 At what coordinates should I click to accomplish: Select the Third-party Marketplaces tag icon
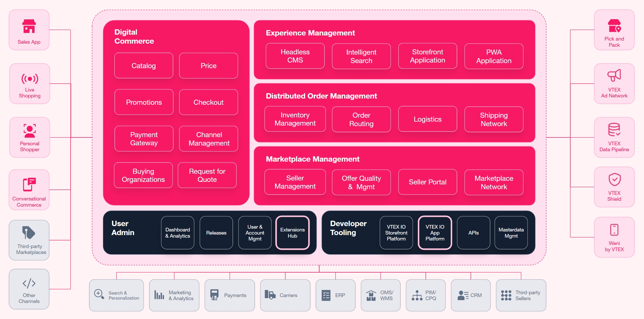(x=29, y=233)
